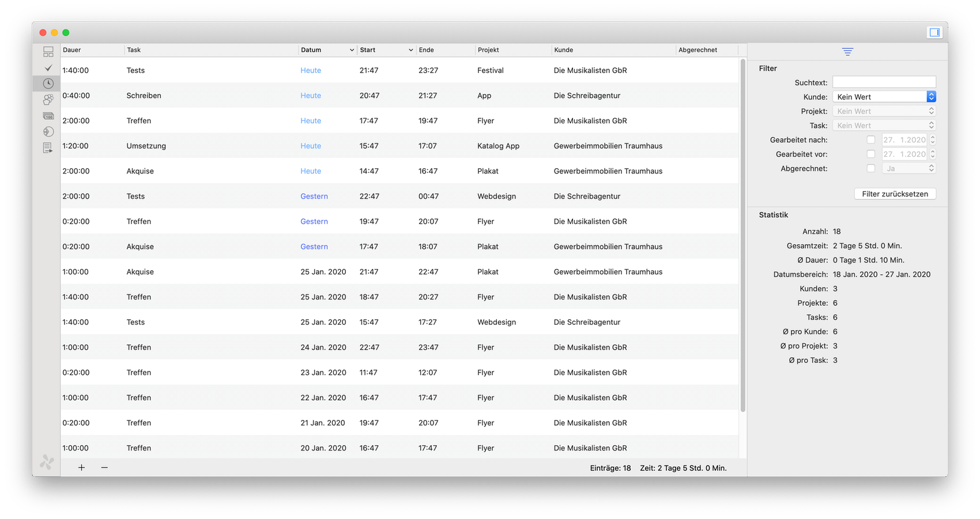The image size is (980, 519).
Task: Select the 21 Jan. 2020 entry
Action: pyautogui.click(x=399, y=423)
